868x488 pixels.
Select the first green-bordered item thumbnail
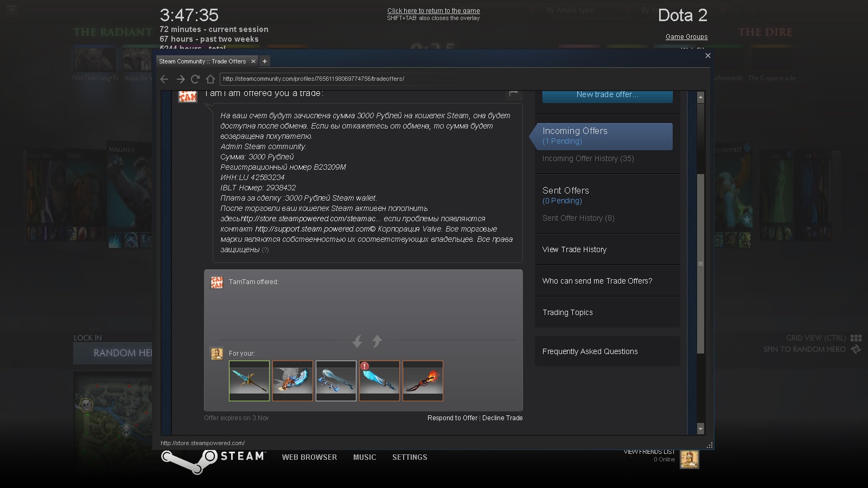[x=249, y=381]
